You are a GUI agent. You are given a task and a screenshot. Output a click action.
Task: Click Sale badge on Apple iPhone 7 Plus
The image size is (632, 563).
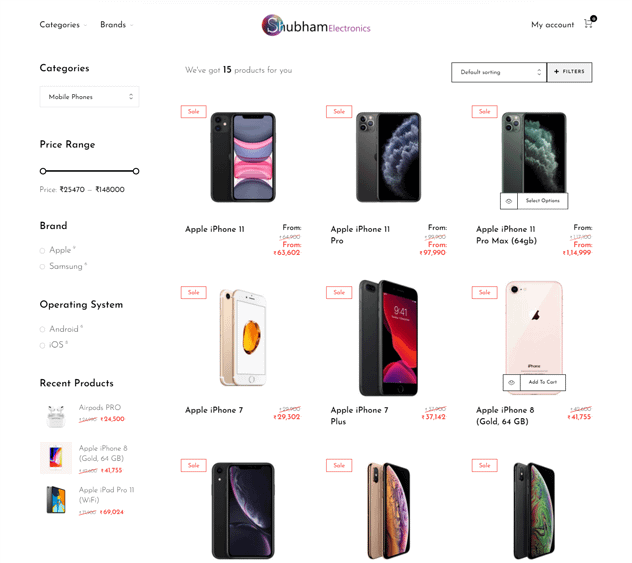click(x=339, y=293)
